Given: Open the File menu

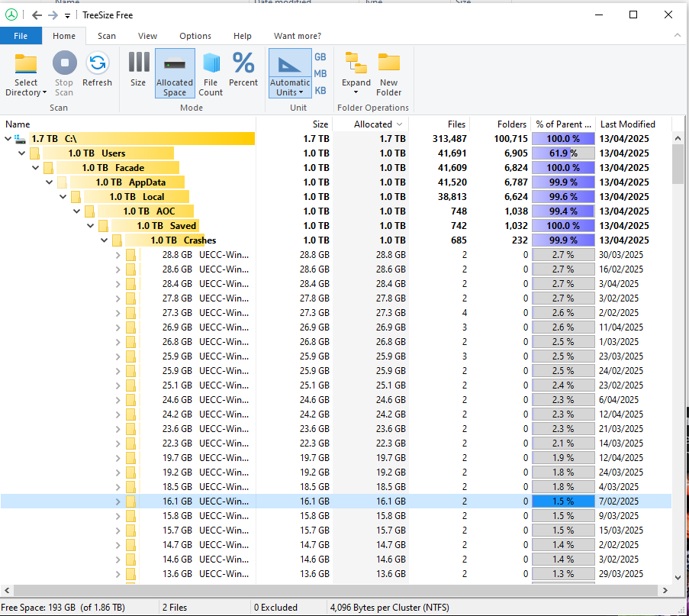Looking at the screenshot, I should (x=21, y=36).
